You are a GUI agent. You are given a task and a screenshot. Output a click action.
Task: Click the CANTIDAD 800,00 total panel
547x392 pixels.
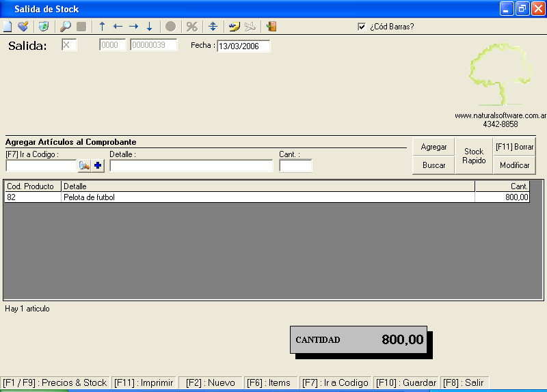click(x=358, y=339)
